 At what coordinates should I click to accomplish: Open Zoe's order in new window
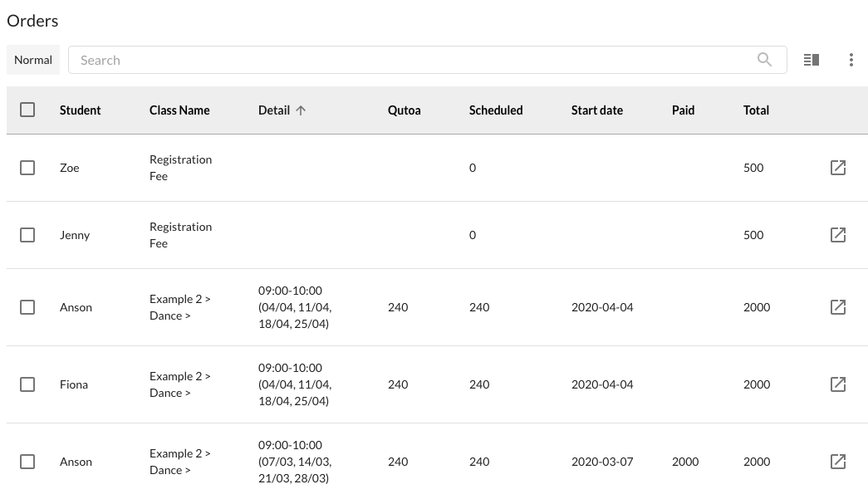pos(838,168)
